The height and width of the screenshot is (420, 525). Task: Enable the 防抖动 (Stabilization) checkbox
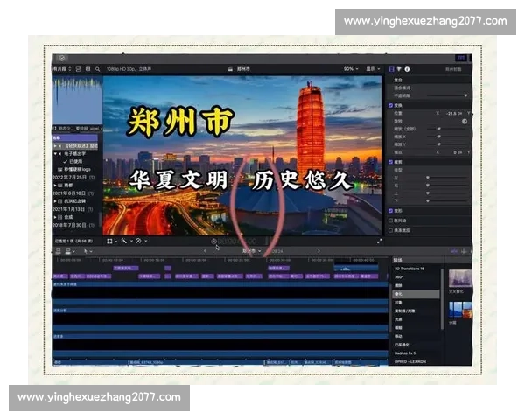390,220
